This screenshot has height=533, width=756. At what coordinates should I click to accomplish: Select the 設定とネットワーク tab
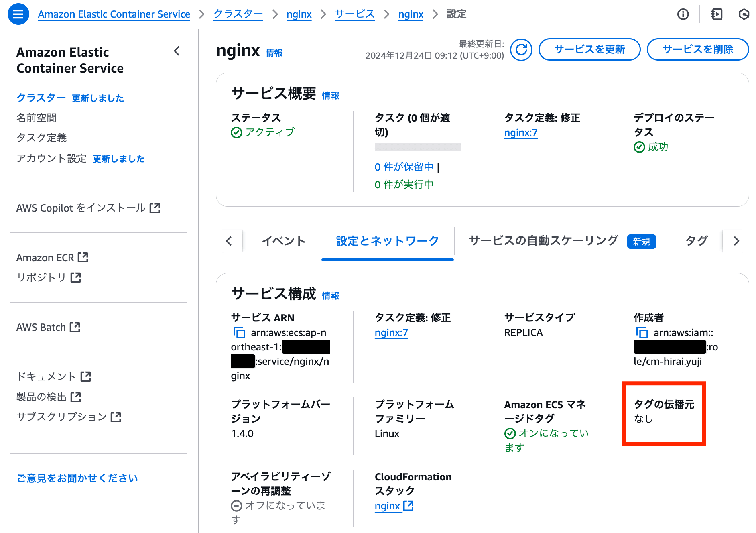[388, 241]
